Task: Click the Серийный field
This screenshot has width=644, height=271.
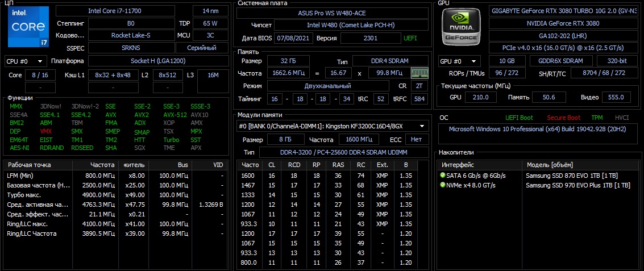Action: (202, 48)
